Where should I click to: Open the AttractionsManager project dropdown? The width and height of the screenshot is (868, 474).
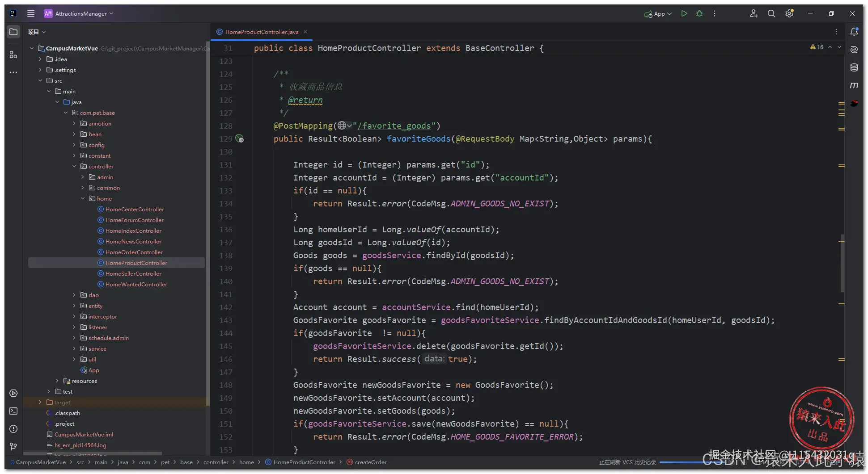(x=79, y=13)
